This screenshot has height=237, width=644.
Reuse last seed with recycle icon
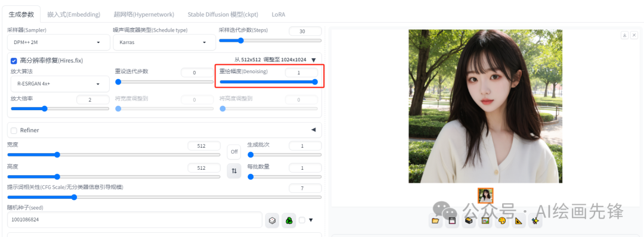coord(289,220)
